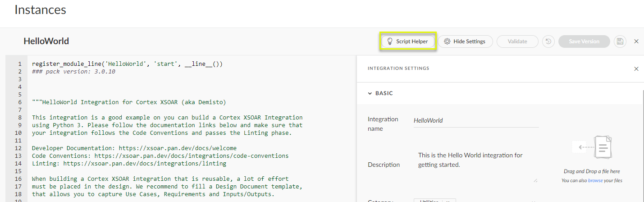Collapse the BASIC section chevron
This screenshot has height=202, width=644.
point(370,93)
